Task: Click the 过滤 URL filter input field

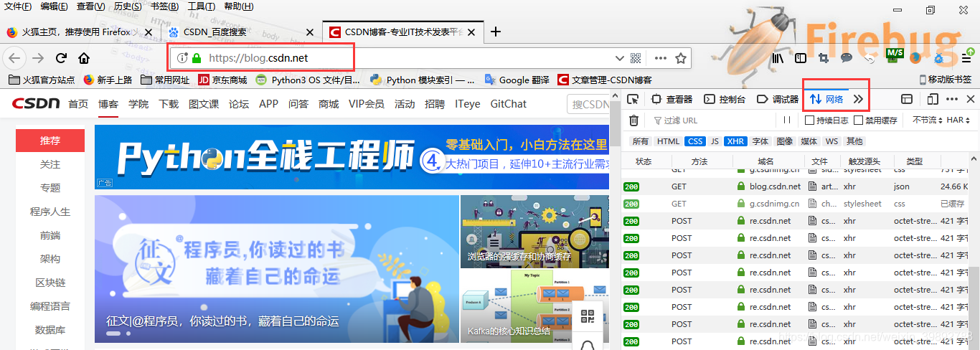Action: point(710,120)
